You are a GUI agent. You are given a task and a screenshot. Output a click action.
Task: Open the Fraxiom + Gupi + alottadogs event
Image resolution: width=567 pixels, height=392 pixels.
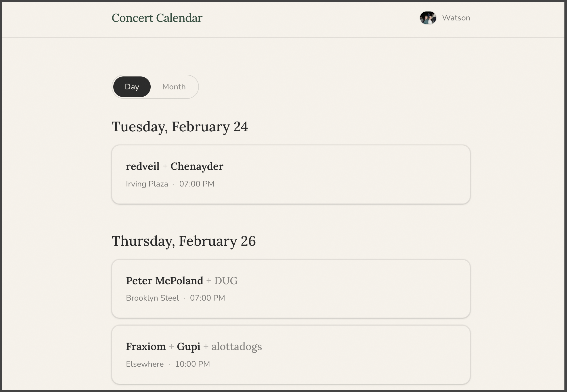290,355
